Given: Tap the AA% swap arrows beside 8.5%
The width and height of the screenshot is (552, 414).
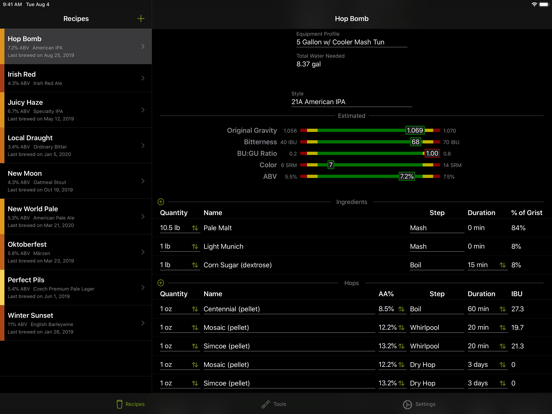Looking at the screenshot, I should click(x=401, y=309).
